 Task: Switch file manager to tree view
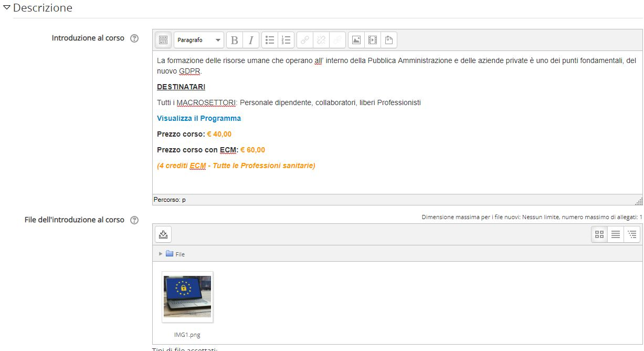(x=632, y=234)
